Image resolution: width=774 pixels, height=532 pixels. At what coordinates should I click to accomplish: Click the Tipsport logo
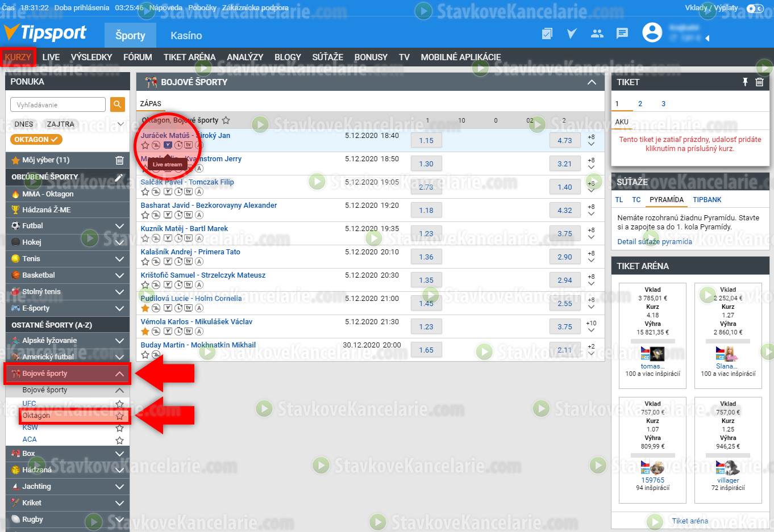point(45,33)
